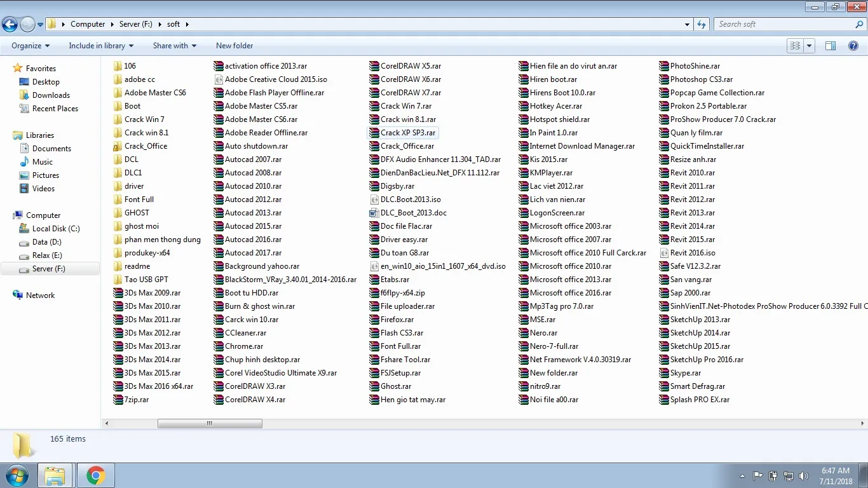This screenshot has width=868, height=488.
Task: Click the horizontal scrollbar right arrow
Action: coord(863,423)
